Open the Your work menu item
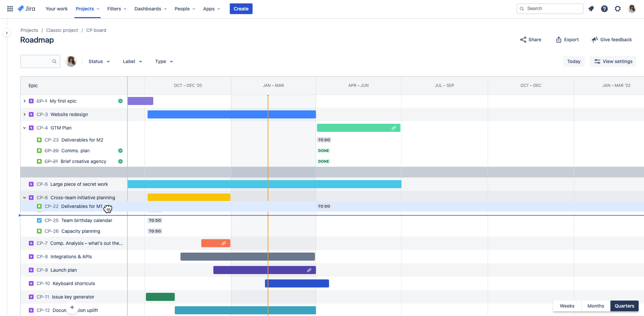644x316 pixels. click(56, 9)
